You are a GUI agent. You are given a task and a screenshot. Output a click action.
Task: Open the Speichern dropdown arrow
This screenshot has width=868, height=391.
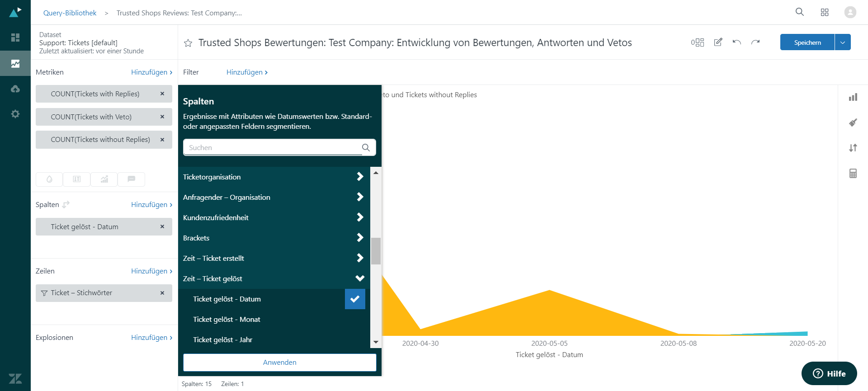pyautogui.click(x=843, y=42)
